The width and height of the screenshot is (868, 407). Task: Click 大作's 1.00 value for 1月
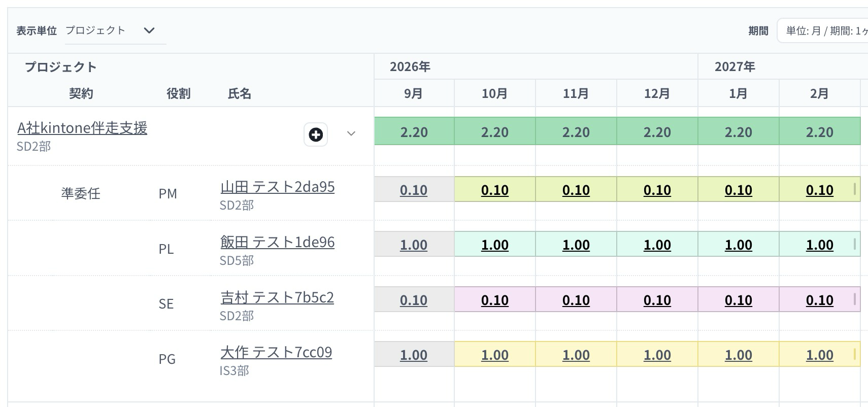[x=739, y=355]
